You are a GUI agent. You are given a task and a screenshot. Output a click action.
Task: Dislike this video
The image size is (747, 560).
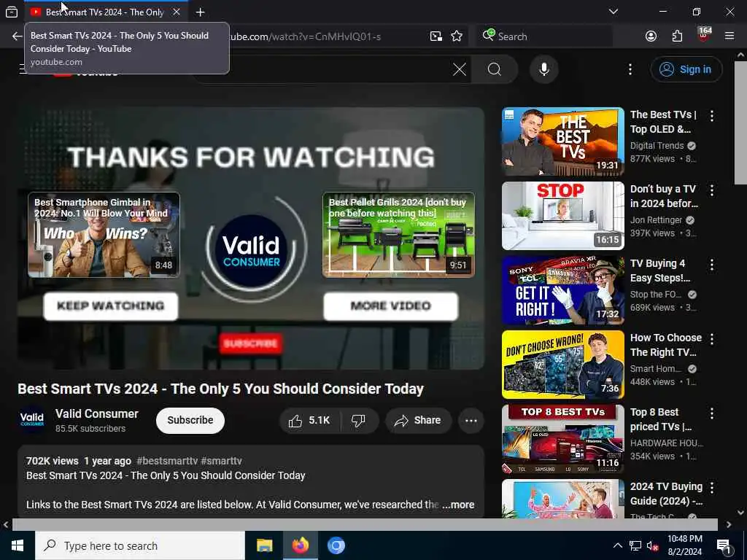coord(358,421)
